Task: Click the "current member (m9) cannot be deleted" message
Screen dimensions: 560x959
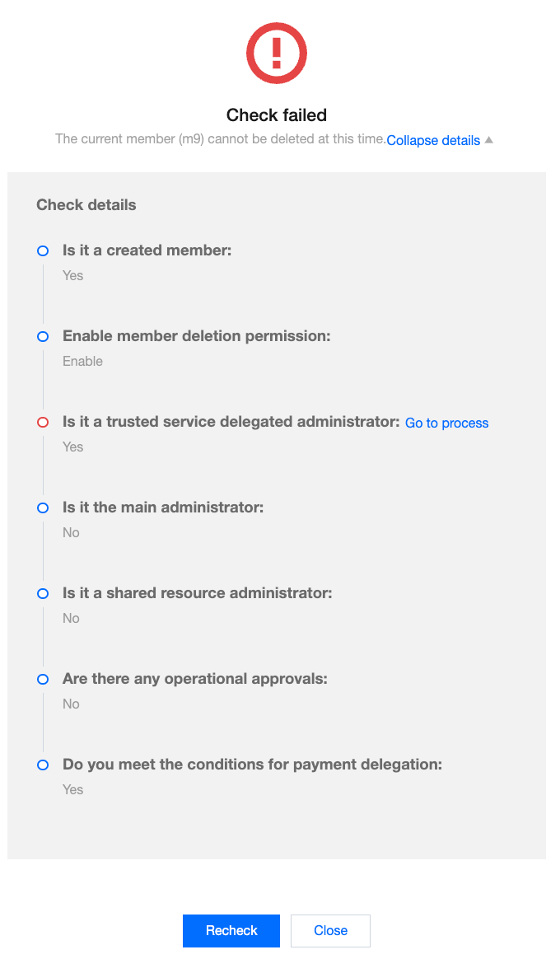Action: point(220,139)
